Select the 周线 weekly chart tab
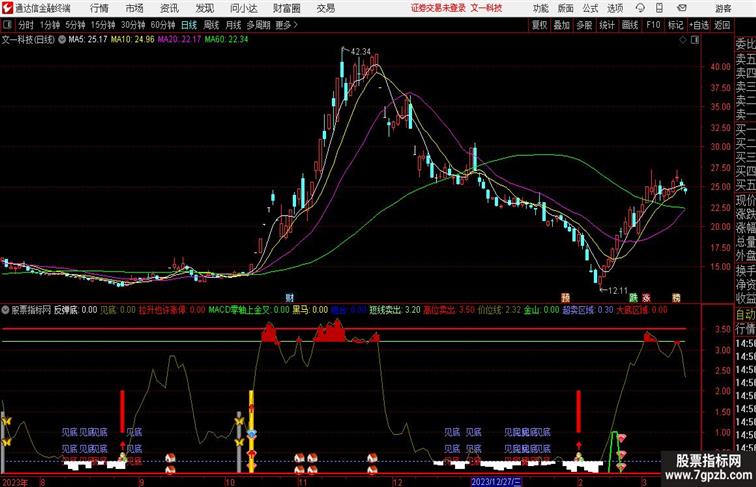 (x=211, y=25)
